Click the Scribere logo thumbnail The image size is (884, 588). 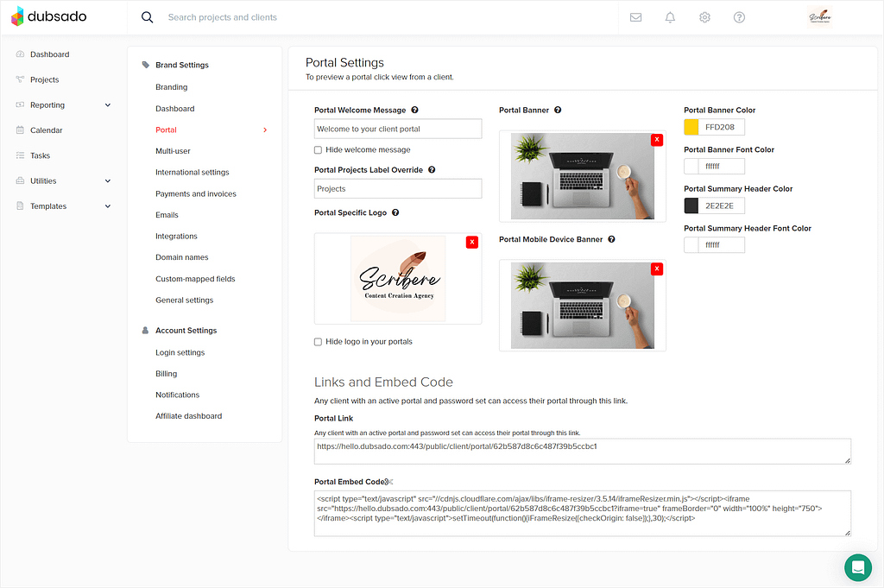[398, 279]
